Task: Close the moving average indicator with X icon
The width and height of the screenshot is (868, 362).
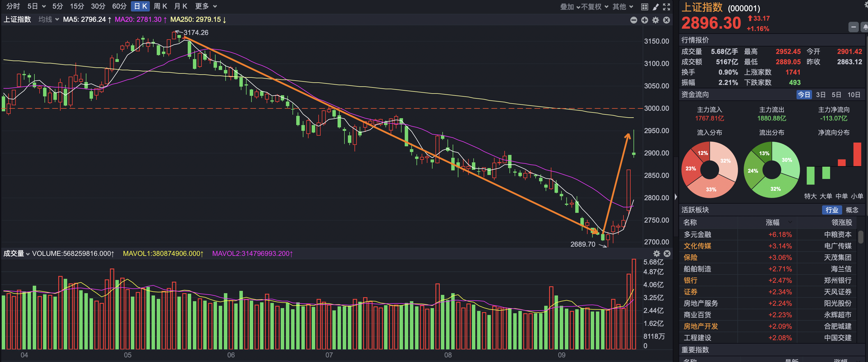Action: (666, 20)
